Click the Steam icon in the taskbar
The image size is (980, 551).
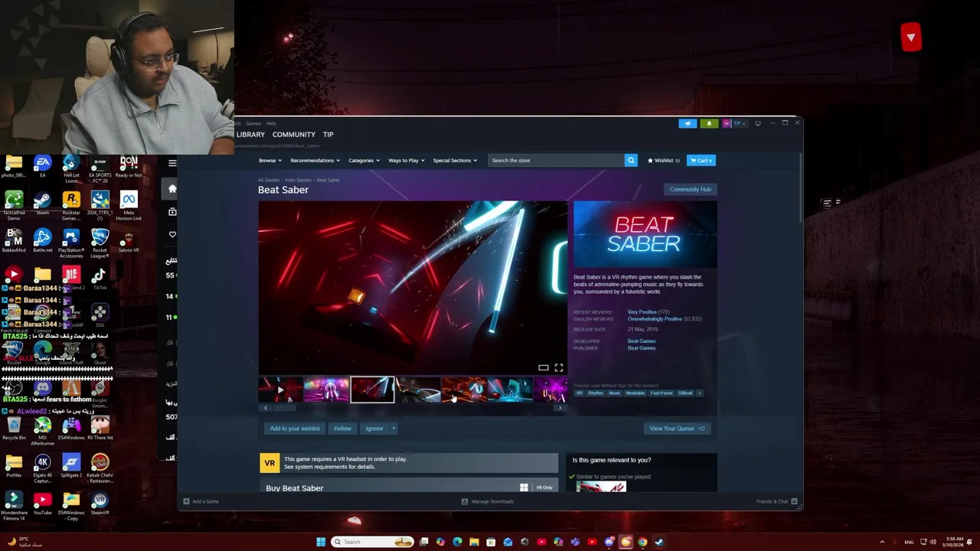tap(659, 542)
